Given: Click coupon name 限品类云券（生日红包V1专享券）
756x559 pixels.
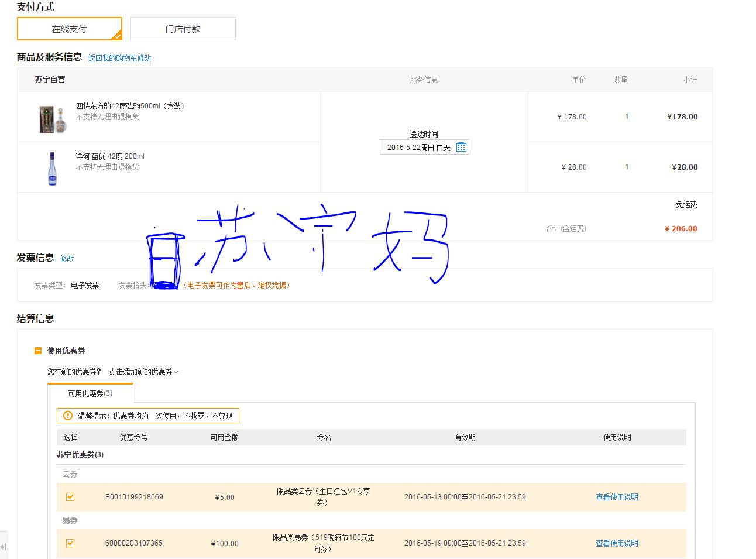Looking at the screenshot, I should [323, 497].
